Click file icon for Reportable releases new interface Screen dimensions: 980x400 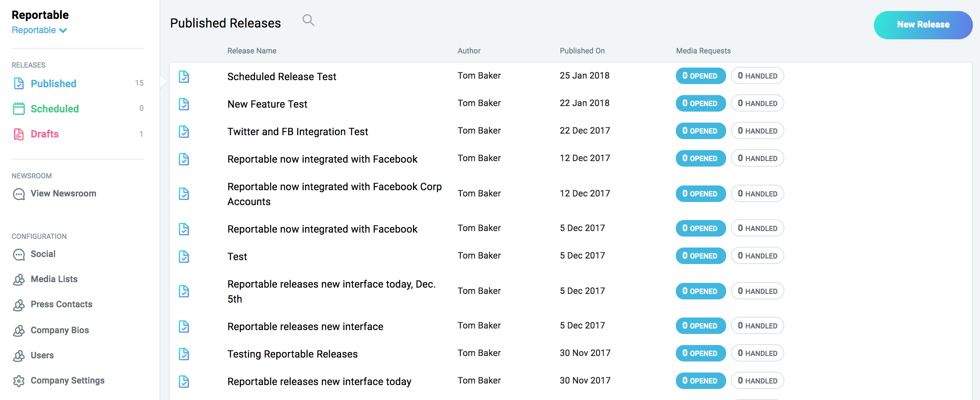click(x=184, y=327)
